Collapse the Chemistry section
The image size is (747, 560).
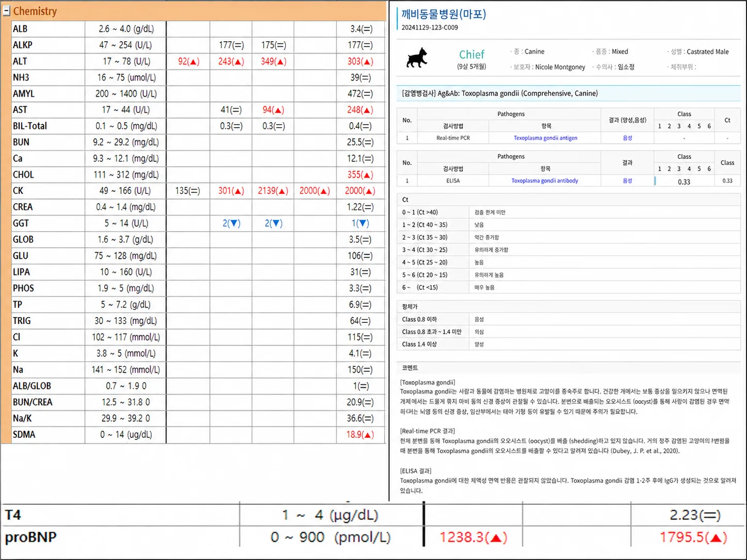(6, 11)
